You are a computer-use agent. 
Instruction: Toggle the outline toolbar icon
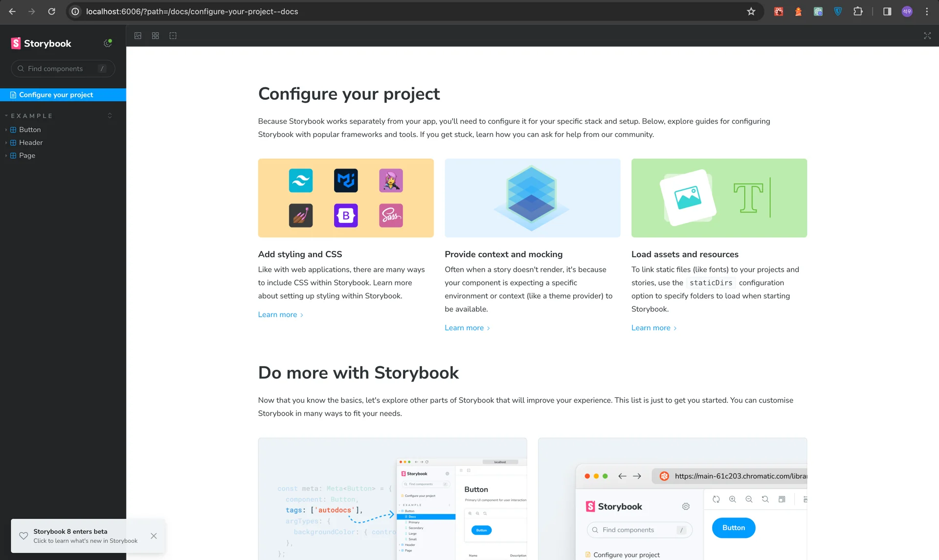pos(173,36)
